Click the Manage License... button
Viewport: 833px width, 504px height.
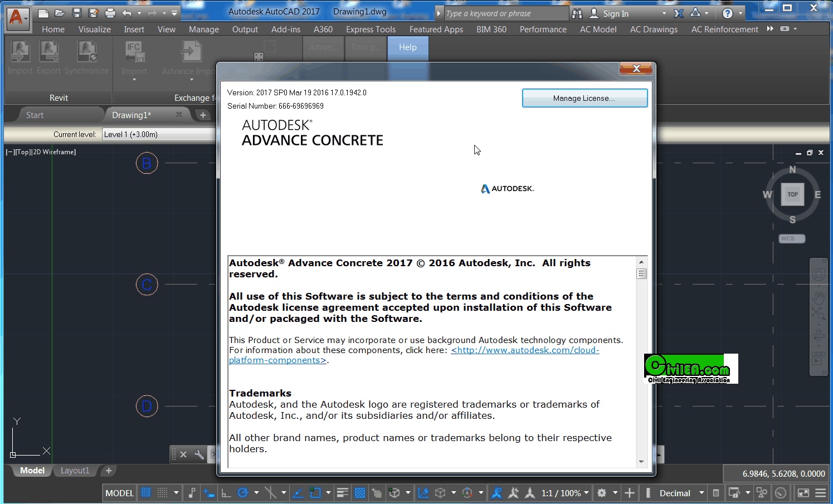click(584, 98)
